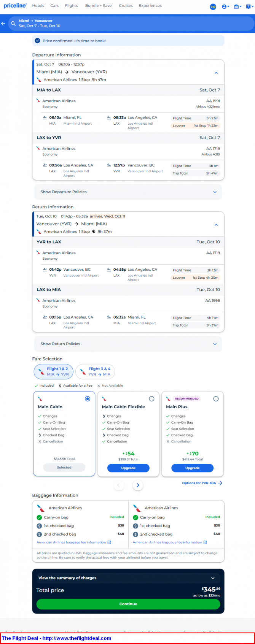255x644 pixels.
Task: Click the search magnifier icon
Action: click(x=13, y=24)
